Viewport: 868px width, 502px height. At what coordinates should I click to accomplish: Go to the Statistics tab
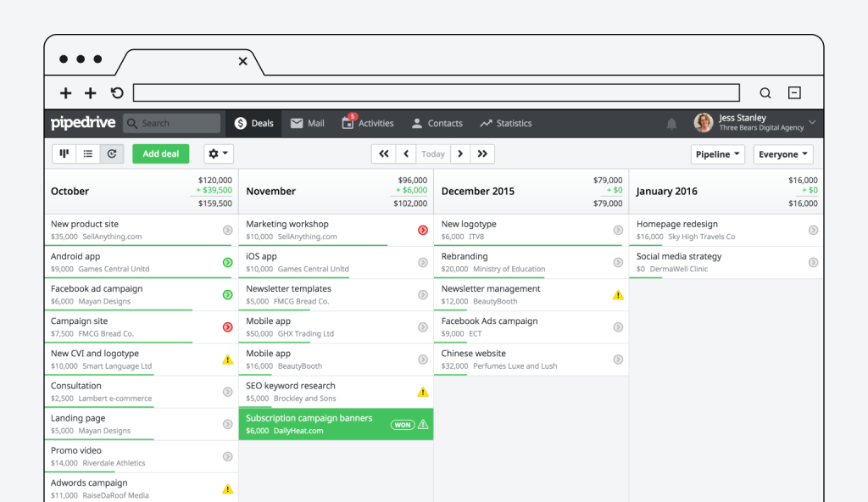coord(505,123)
